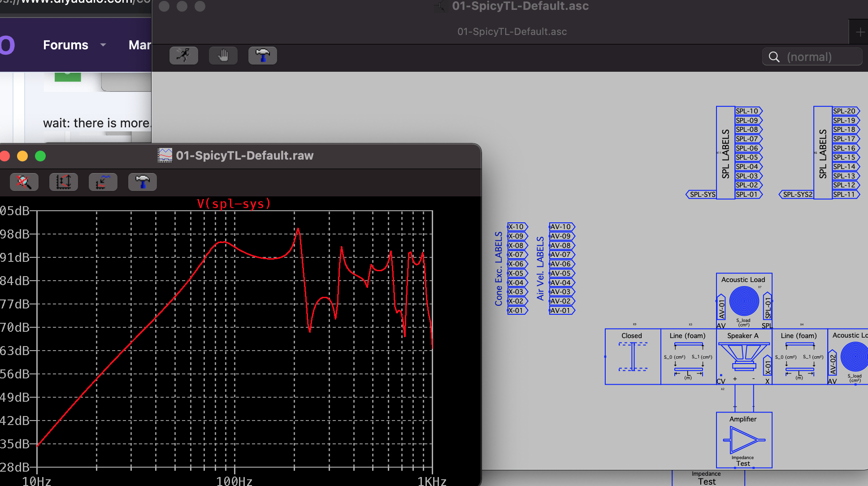Click the 100Hz frequency axis label
This screenshot has width=868, height=486.
234,482
